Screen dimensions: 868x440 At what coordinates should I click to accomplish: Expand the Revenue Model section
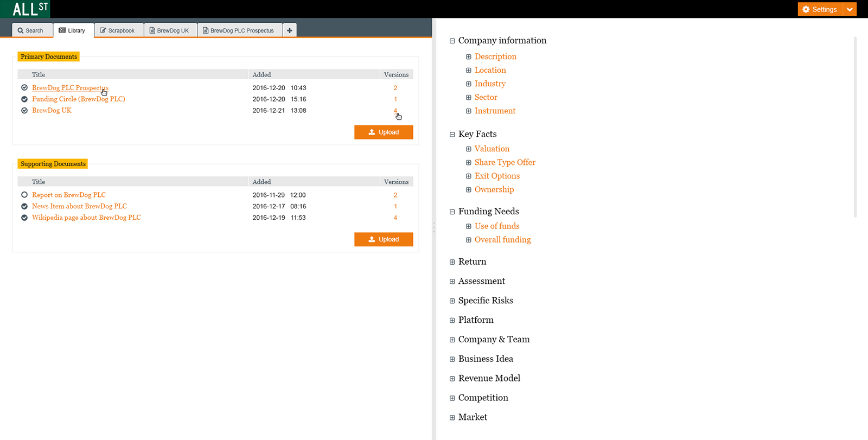452,379
